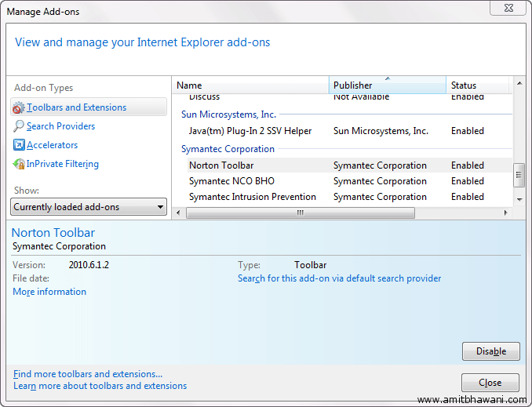Open the Currently loaded add-ons dropdown
This screenshot has width=532, height=407.
[x=89, y=207]
